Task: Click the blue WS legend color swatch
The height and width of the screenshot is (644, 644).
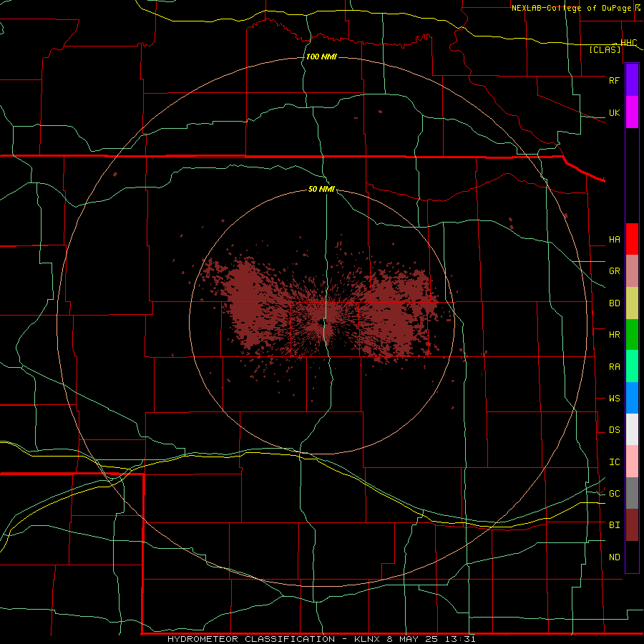Action: tap(632, 398)
